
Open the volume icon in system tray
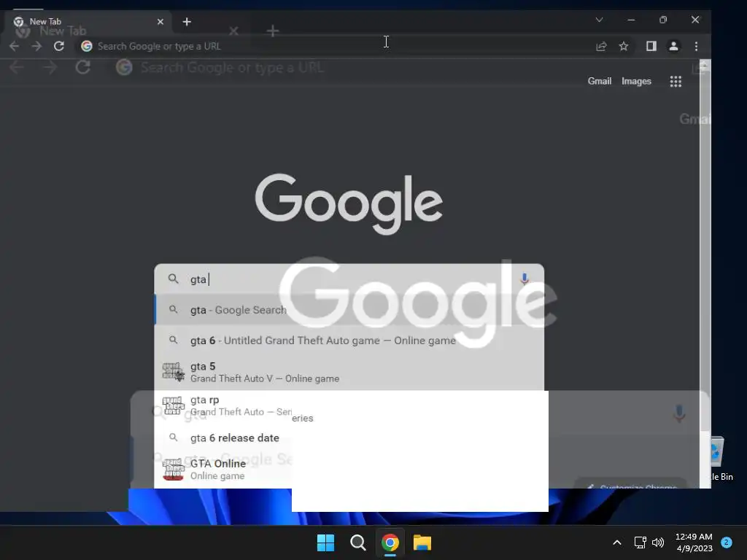point(658,542)
